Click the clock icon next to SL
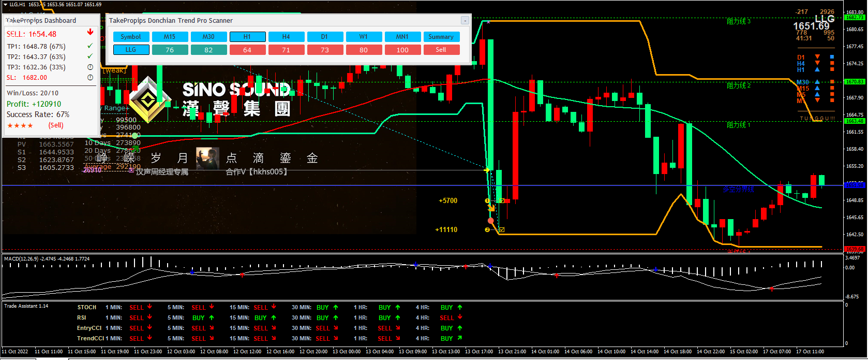This screenshot has width=868, height=360. [x=90, y=77]
